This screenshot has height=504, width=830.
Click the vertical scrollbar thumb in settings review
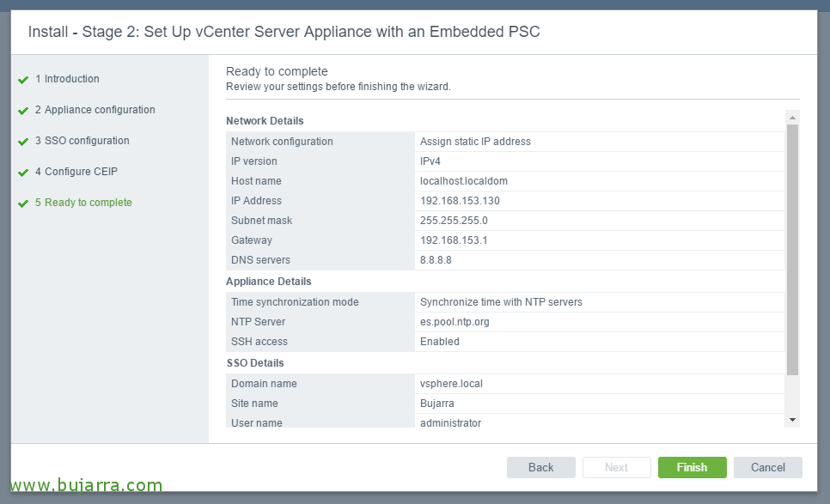[792, 250]
